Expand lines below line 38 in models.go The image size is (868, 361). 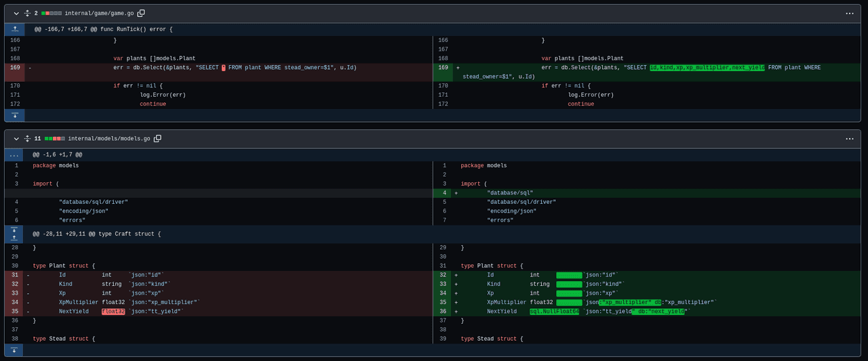coord(14,349)
